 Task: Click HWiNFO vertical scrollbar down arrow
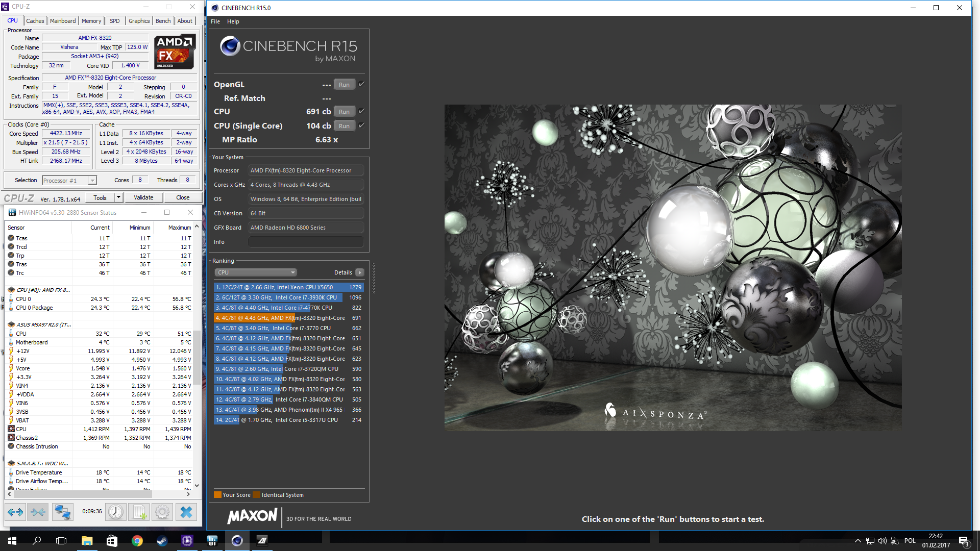click(x=197, y=486)
